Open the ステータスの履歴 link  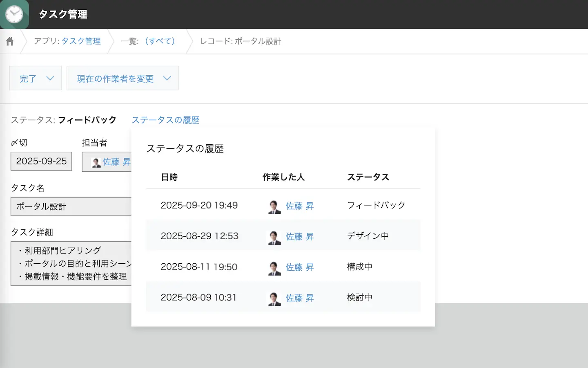(165, 120)
